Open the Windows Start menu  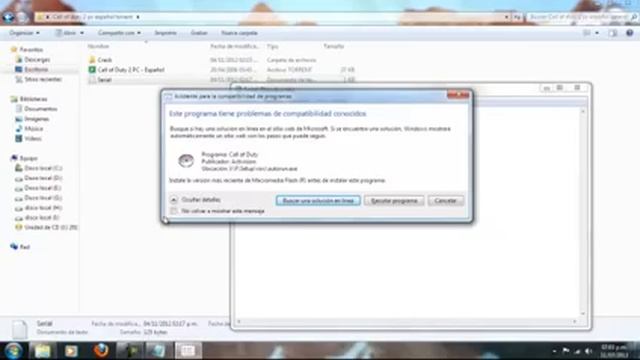tap(13, 350)
